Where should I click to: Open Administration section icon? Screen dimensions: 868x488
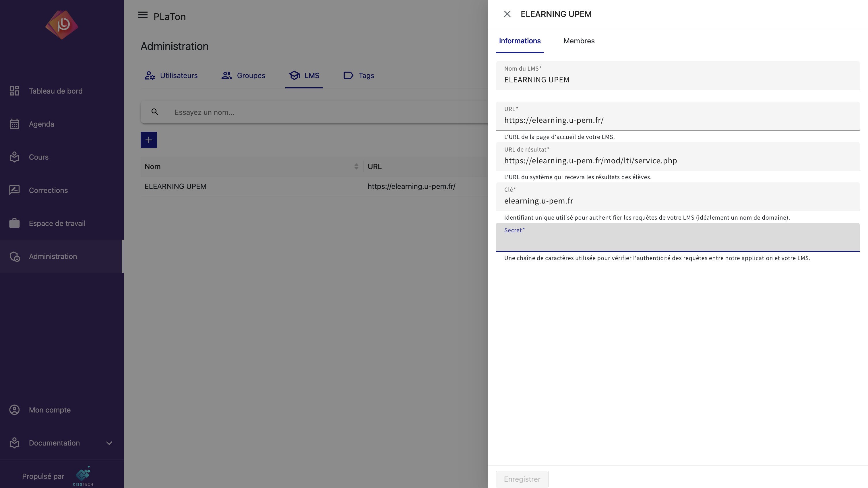click(x=14, y=256)
